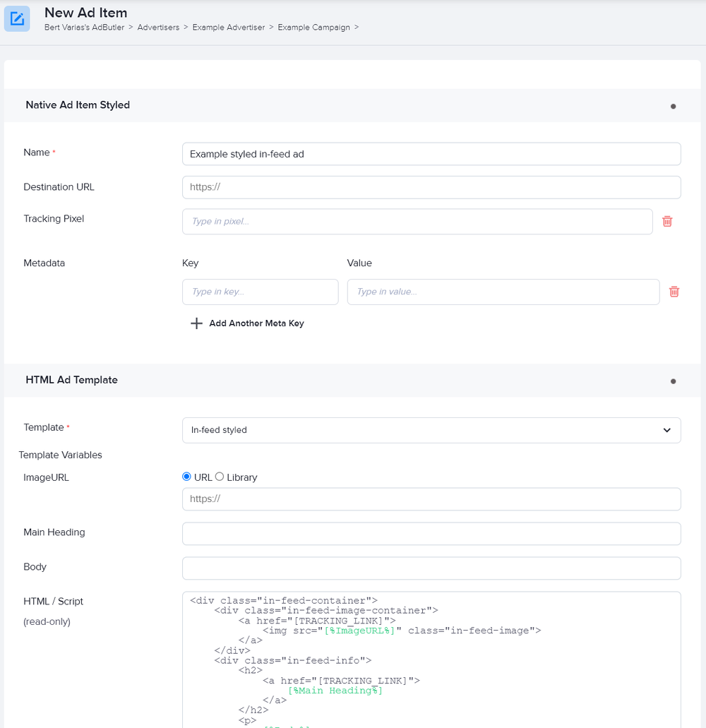Screen dimensions: 706x728
Task: Click the Body input field
Action: pyautogui.click(x=431, y=568)
